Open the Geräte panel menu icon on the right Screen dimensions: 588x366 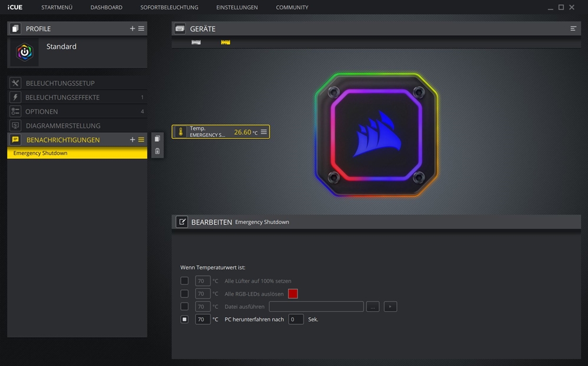coord(573,28)
